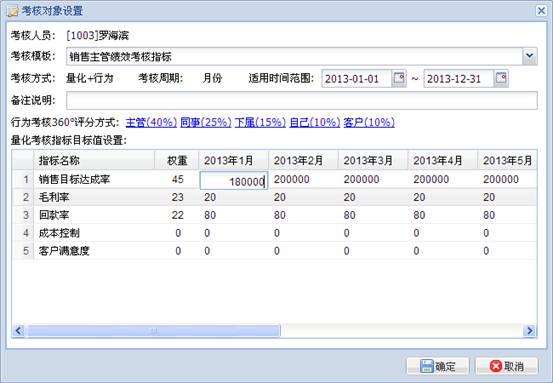The image size is (553, 383).
Task: Open the end date calendar picker
Action: pyautogui.click(x=501, y=78)
